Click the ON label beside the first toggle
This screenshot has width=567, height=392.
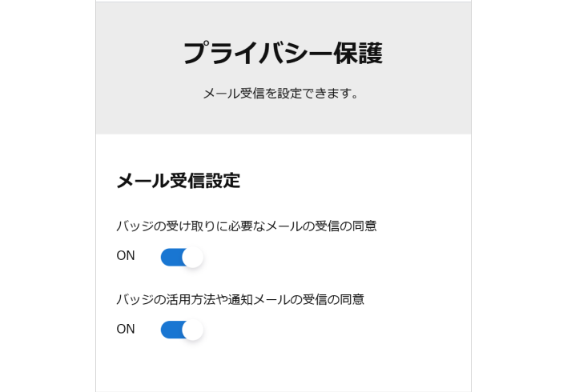[126, 256]
